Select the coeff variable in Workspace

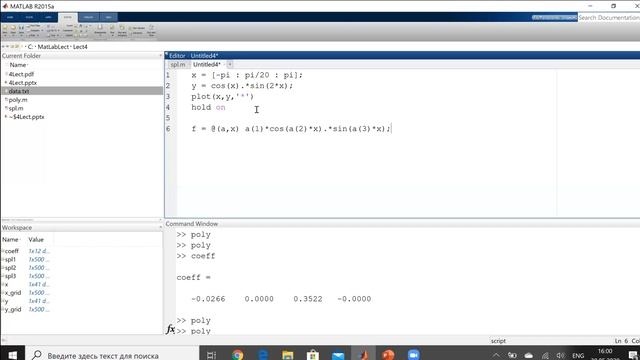tap(11, 251)
